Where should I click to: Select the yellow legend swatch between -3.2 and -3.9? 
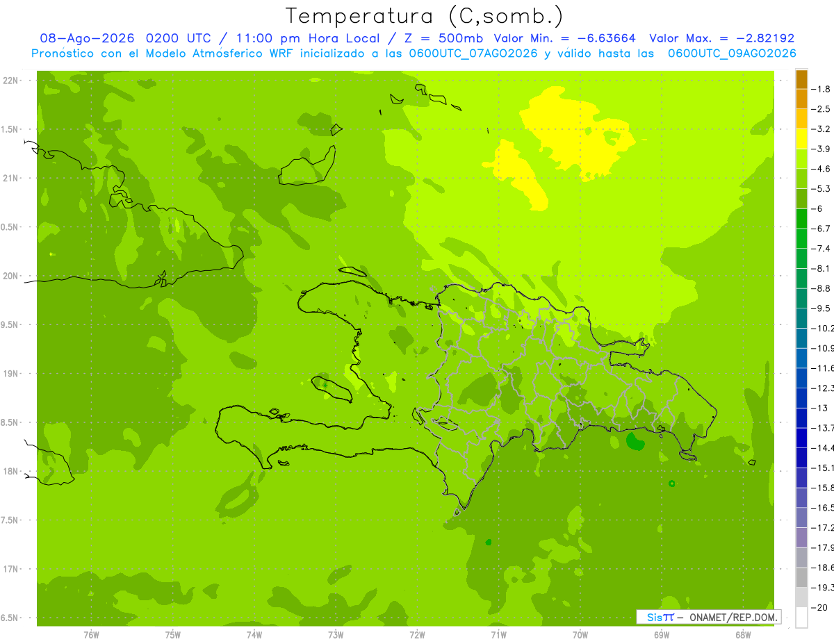coord(801,139)
